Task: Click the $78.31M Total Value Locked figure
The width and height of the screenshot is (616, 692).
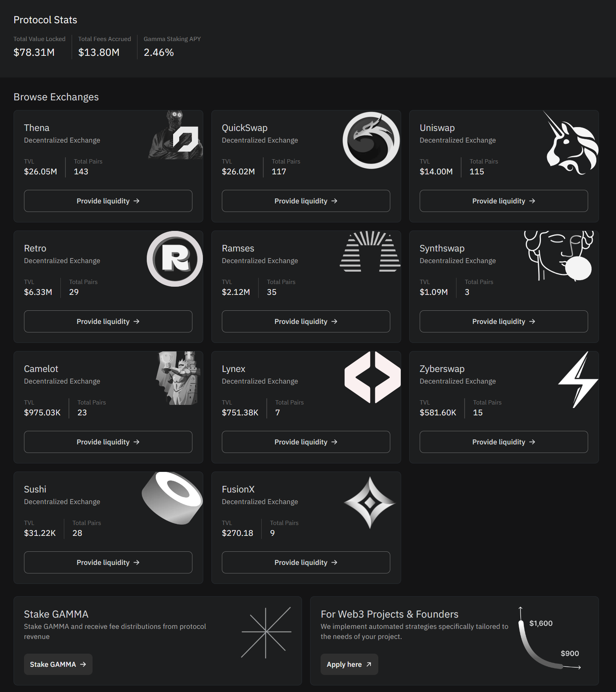Action: coord(34,52)
